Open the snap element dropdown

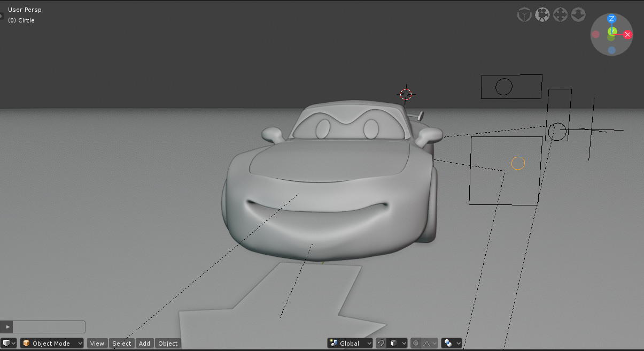tap(398, 343)
